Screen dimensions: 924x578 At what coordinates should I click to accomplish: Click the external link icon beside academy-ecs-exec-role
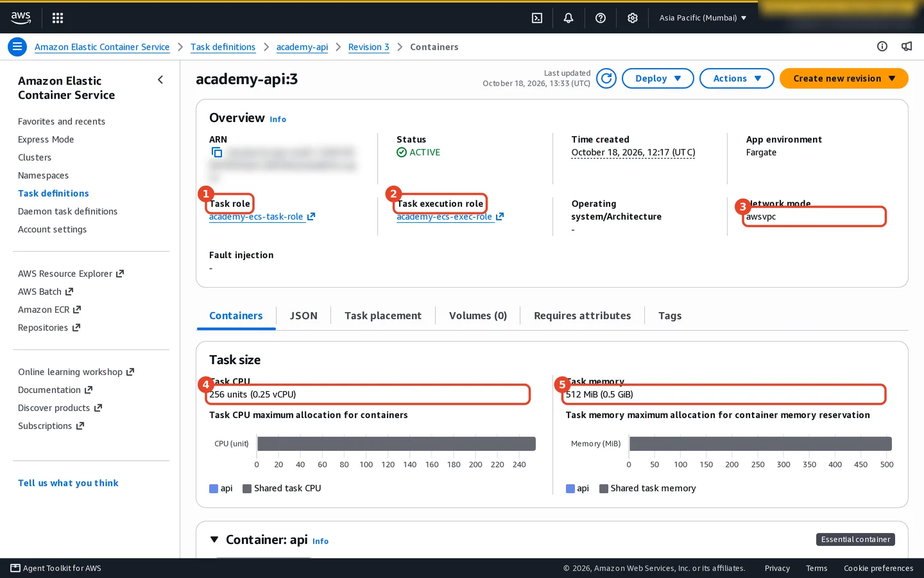tap(500, 216)
